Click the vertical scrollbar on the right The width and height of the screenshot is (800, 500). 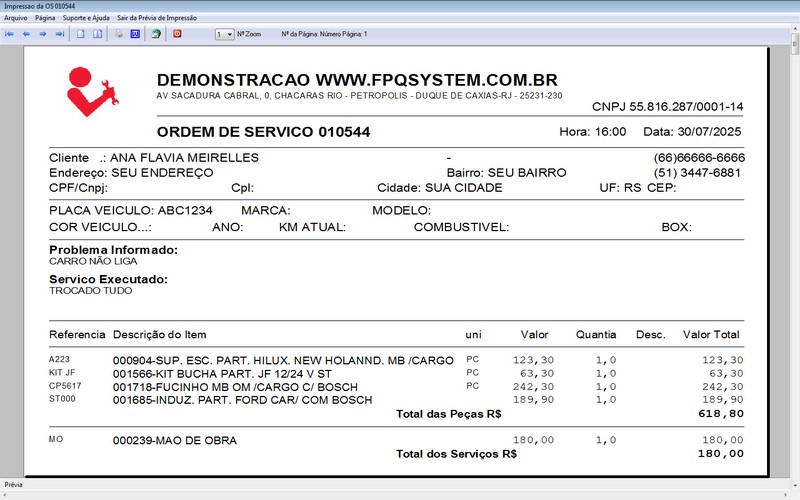(794, 255)
